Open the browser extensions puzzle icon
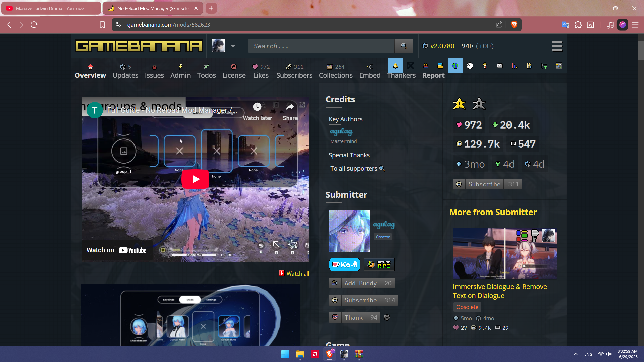The image size is (644, 362). [578, 25]
